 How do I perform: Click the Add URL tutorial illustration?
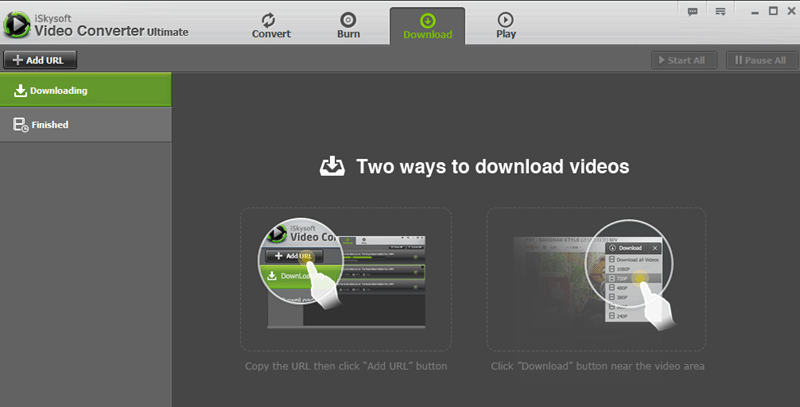pos(346,279)
